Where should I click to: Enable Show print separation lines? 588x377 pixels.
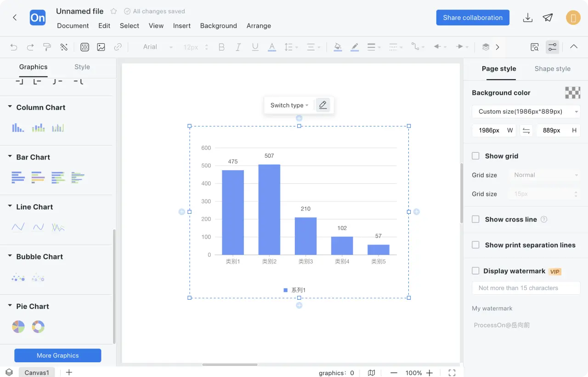point(475,245)
